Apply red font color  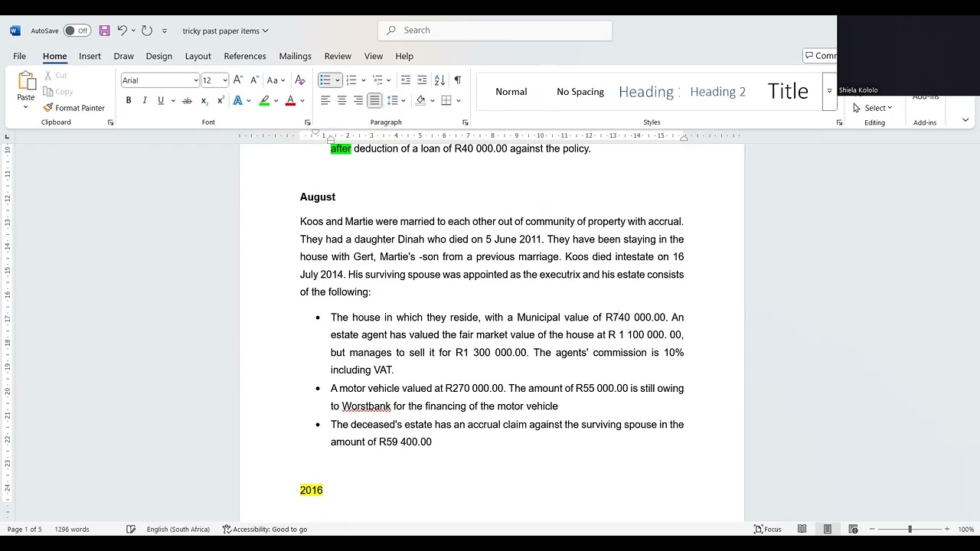coord(290,101)
